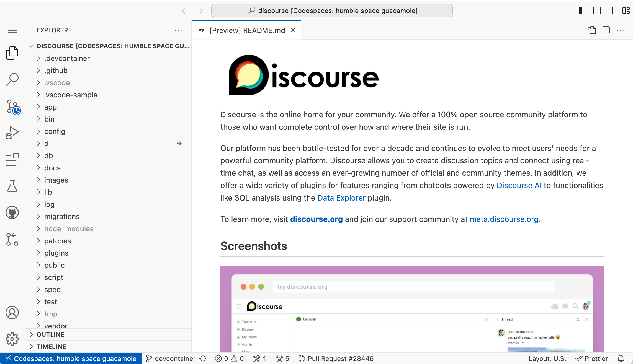
Task: Toggle the bottom panel visibility
Action: pyautogui.click(x=597, y=11)
